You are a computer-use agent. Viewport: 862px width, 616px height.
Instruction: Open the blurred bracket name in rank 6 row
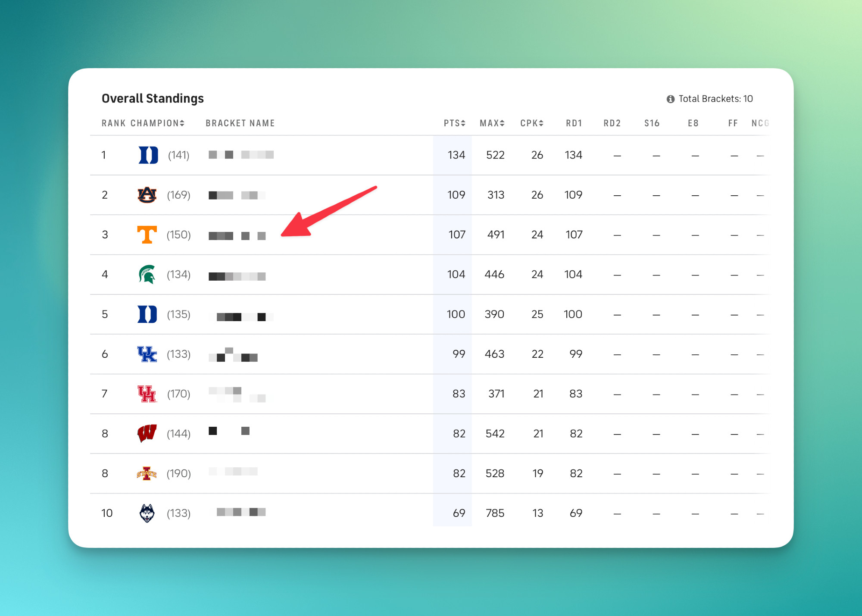(233, 354)
